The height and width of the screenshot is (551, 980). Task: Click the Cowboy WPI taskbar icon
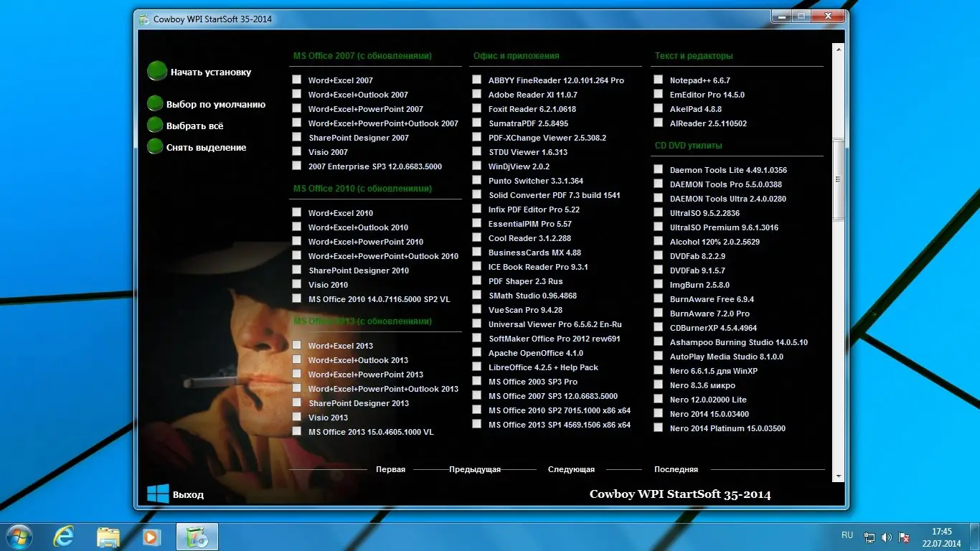coord(197,537)
